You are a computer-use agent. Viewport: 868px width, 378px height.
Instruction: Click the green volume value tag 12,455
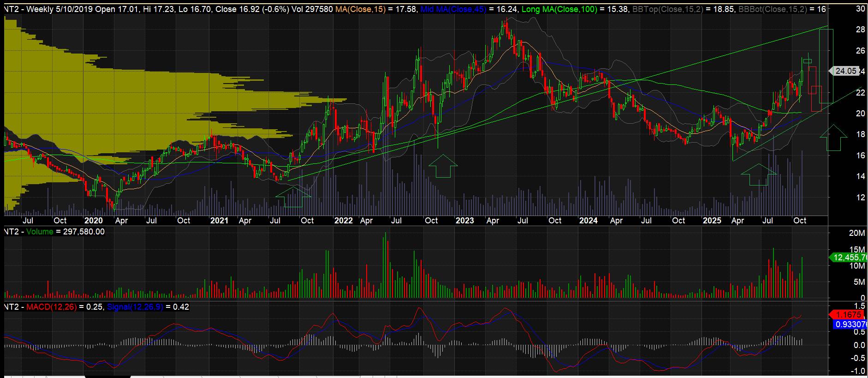click(848, 257)
